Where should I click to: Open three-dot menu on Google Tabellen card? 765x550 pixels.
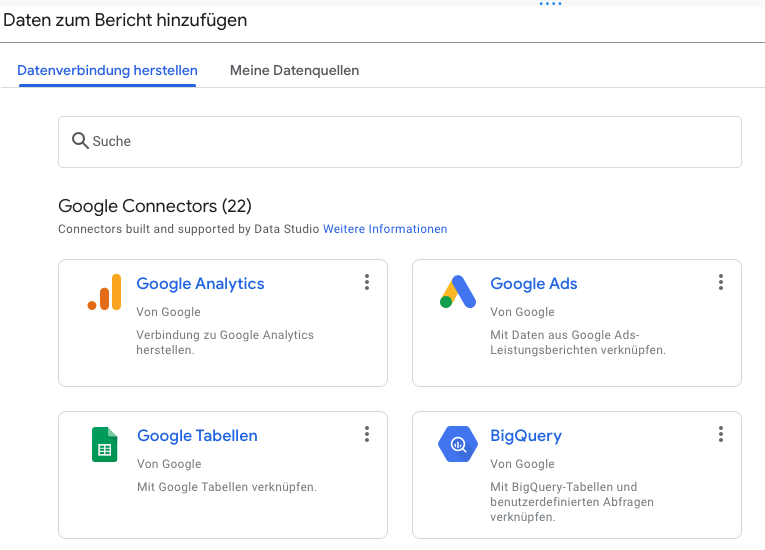click(367, 434)
